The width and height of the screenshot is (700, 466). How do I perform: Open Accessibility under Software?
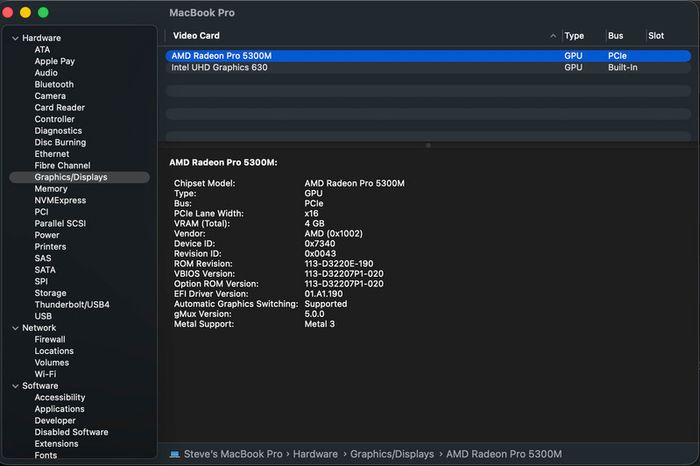coord(60,398)
